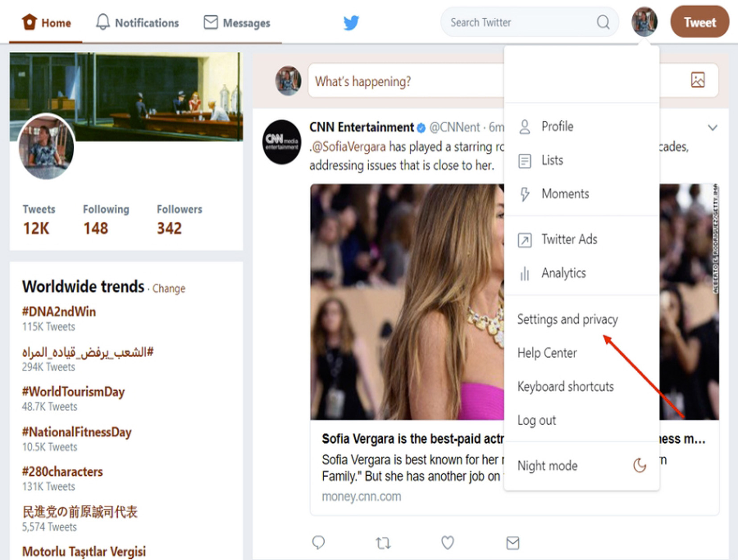Expand the CNN tweet options chevron
This screenshot has width=738, height=560.
(713, 128)
